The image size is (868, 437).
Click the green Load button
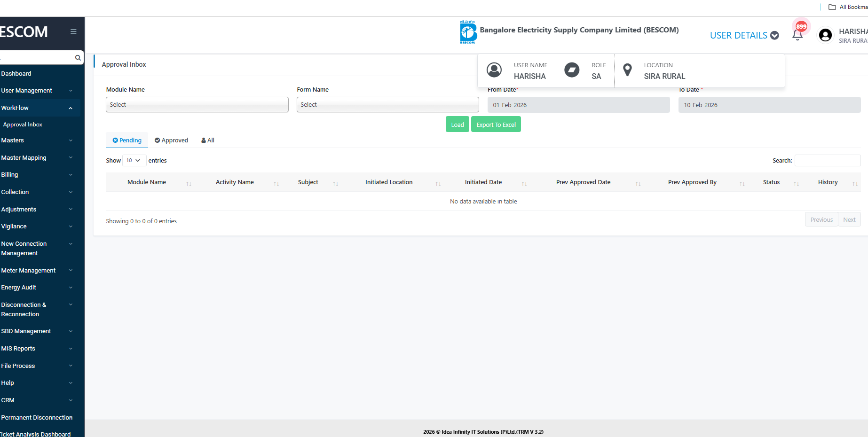[458, 125]
